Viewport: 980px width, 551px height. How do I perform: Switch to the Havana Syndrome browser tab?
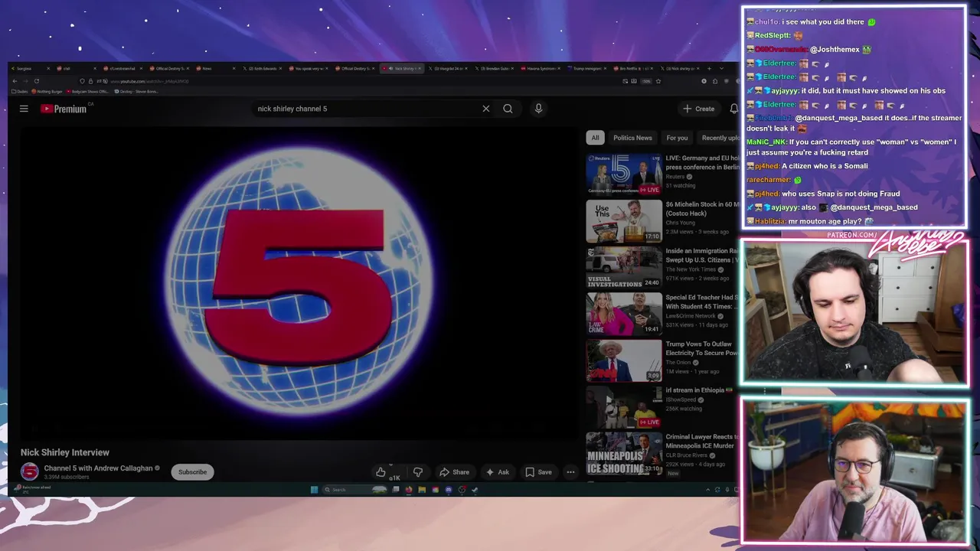542,68
